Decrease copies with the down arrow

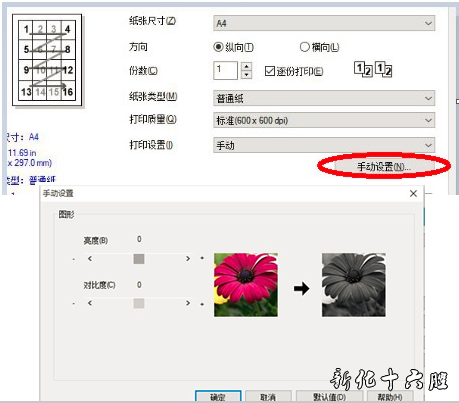(x=246, y=75)
